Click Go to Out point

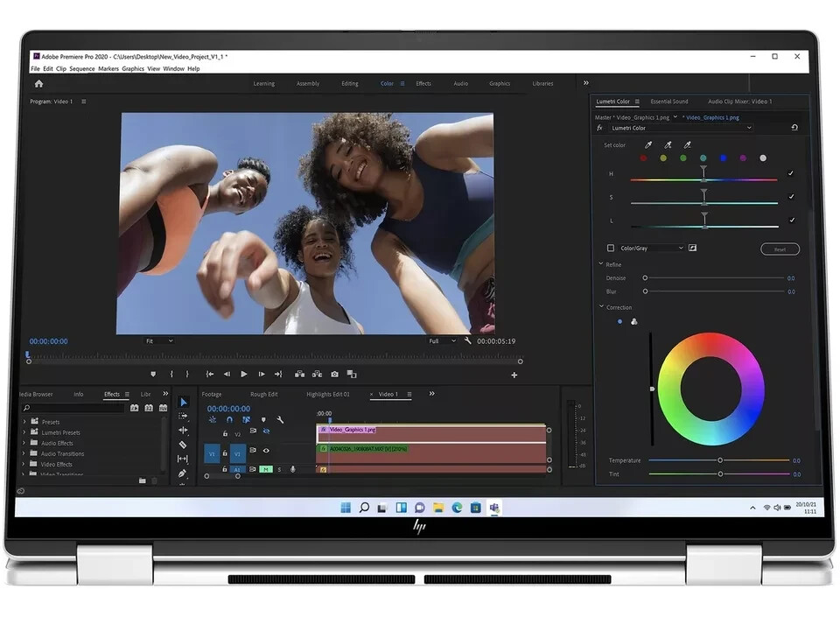point(278,374)
